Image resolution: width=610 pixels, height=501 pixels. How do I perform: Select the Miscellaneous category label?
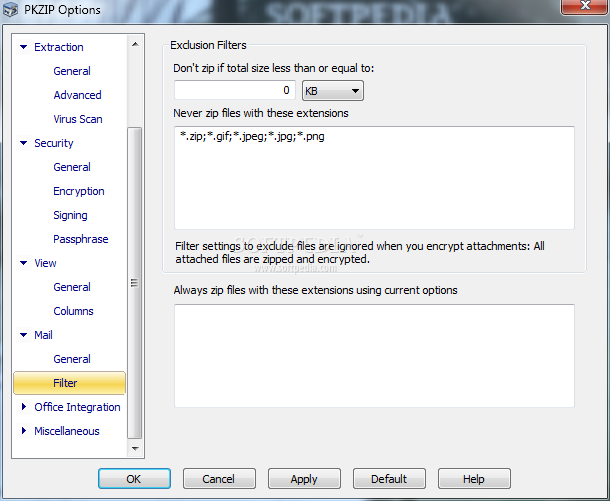coord(67,431)
